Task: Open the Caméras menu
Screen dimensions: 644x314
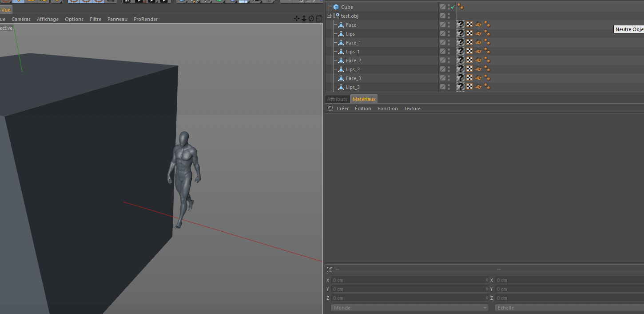Action: (21, 19)
